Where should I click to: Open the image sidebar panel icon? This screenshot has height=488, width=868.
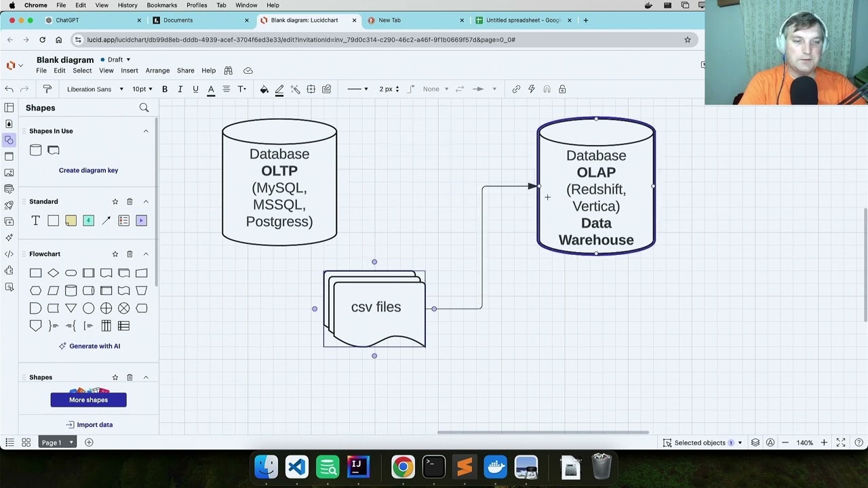(x=9, y=173)
